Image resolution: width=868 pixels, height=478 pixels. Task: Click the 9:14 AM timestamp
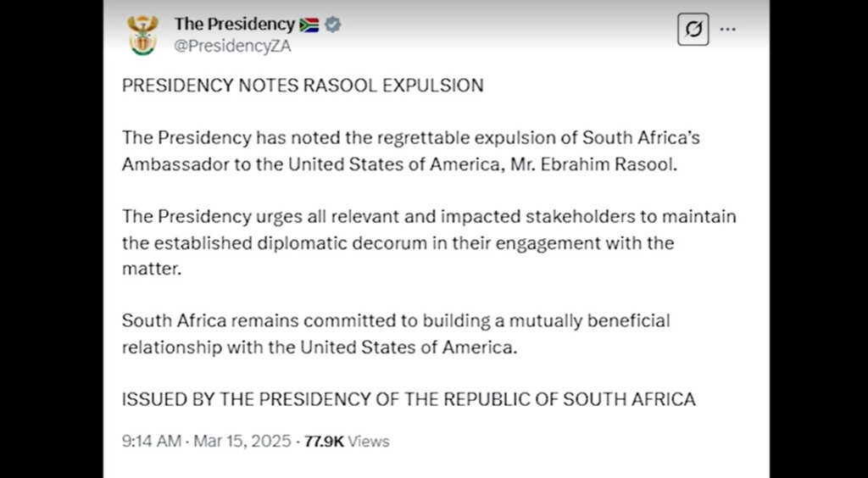tap(151, 442)
